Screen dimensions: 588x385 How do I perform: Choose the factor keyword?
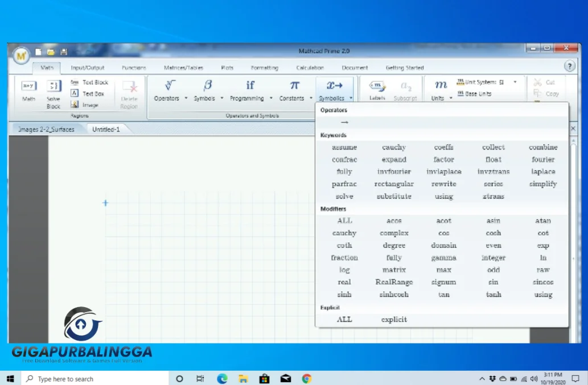click(x=443, y=160)
